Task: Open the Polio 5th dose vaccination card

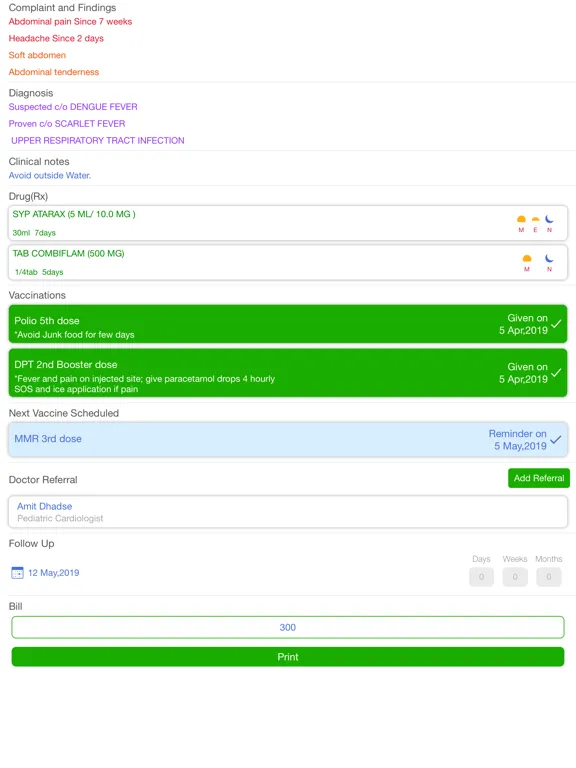Action: tap(288, 324)
